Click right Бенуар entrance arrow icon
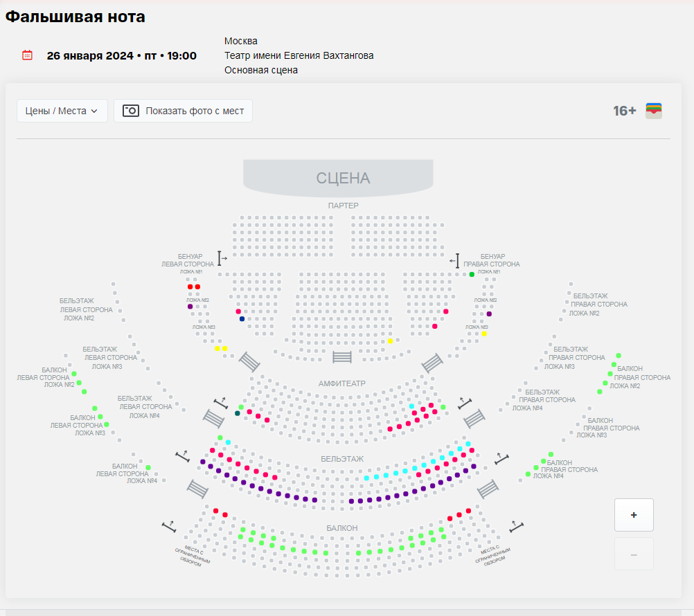 454,260
